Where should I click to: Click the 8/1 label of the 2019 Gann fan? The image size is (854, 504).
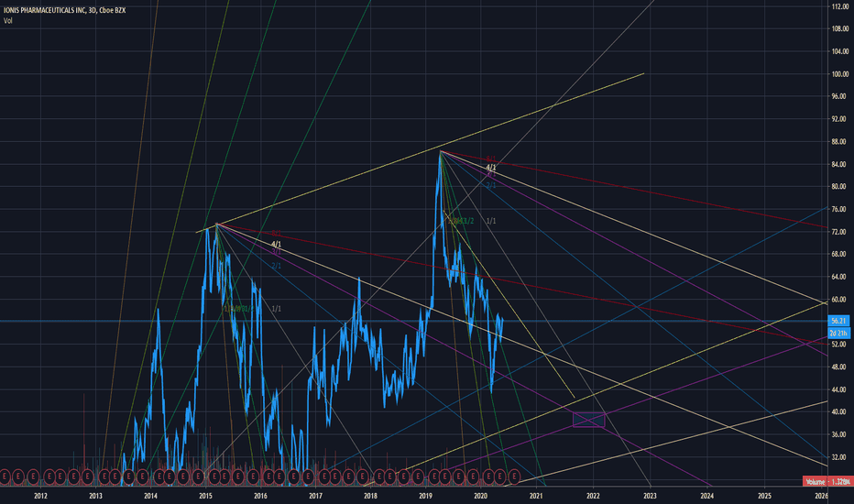[x=491, y=159]
